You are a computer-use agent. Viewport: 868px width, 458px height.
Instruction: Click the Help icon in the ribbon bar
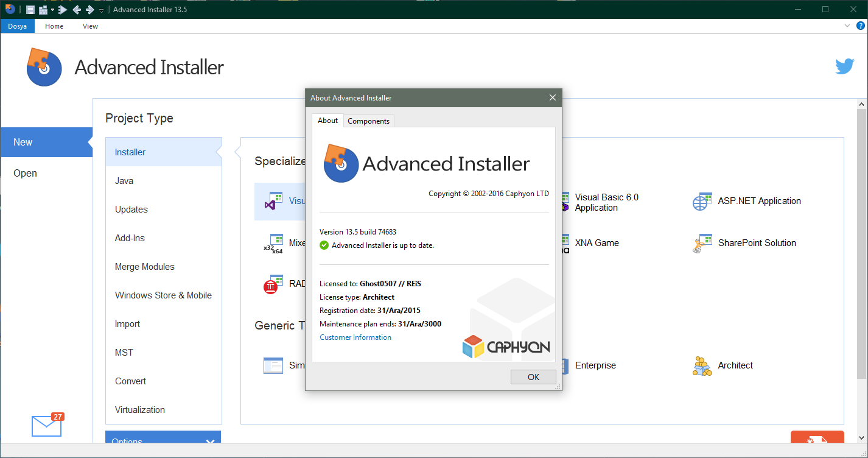pos(860,26)
